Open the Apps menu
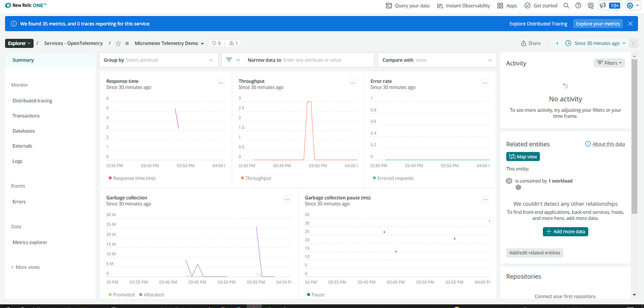 (x=507, y=6)
